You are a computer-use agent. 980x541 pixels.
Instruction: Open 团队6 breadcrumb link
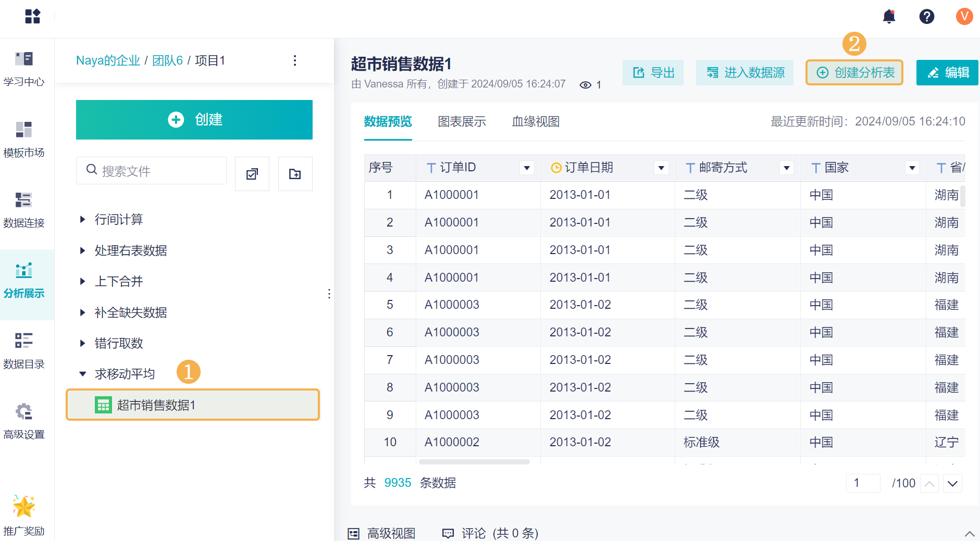[167, 60]
